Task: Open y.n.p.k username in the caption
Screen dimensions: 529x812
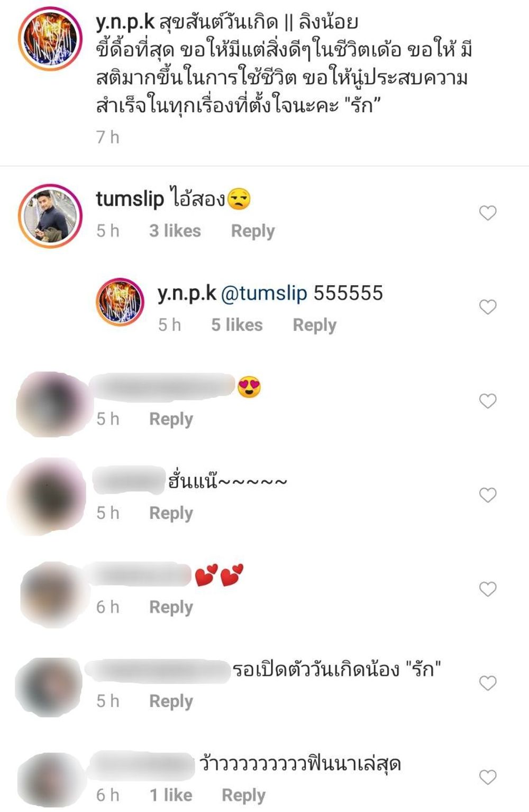Action: point(125,22)
